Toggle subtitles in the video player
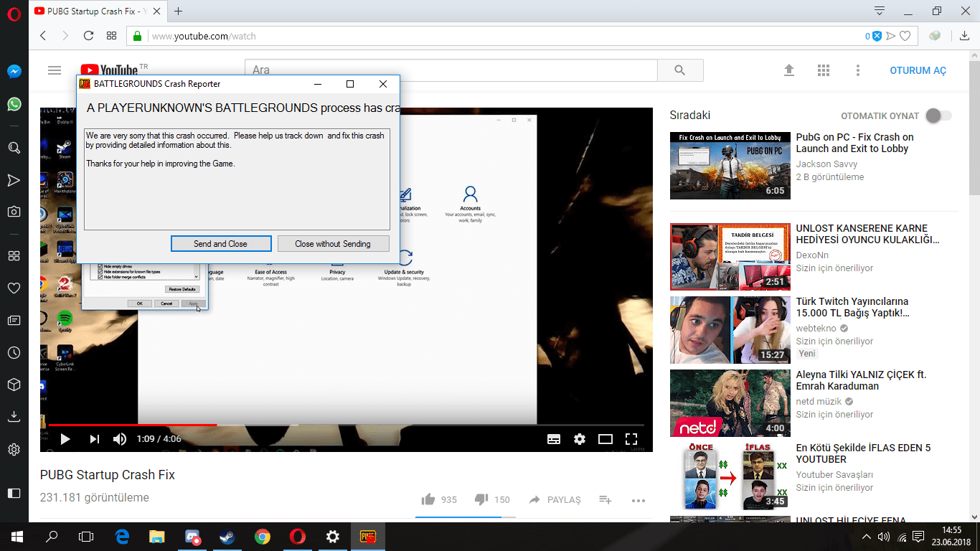The image size is (980, 551). click(554, 439)
